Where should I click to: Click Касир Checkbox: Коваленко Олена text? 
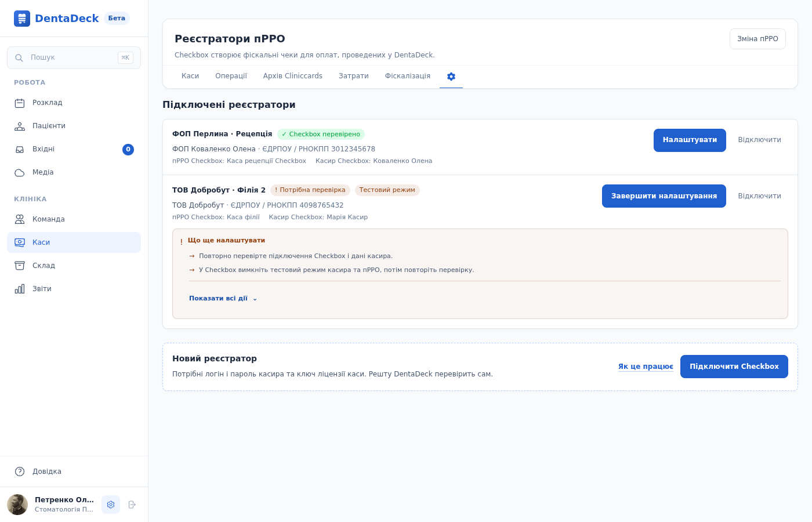coord(374,161)
